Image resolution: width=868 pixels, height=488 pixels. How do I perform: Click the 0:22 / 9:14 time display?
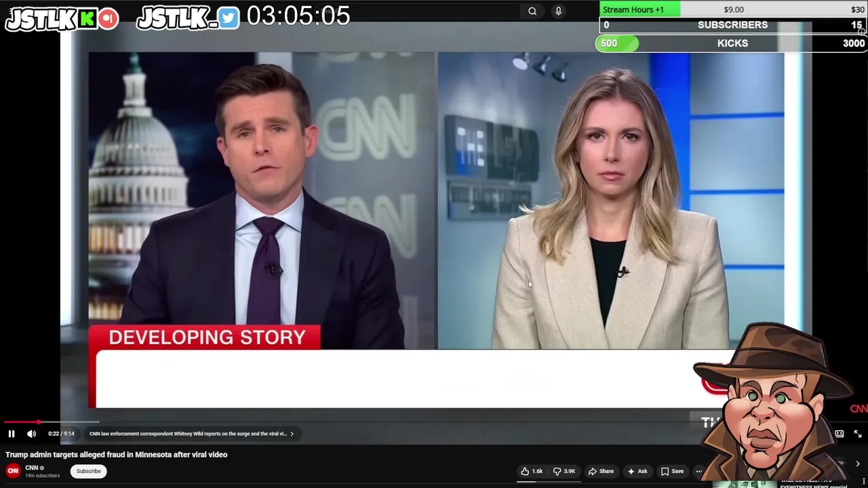(61, 434)
